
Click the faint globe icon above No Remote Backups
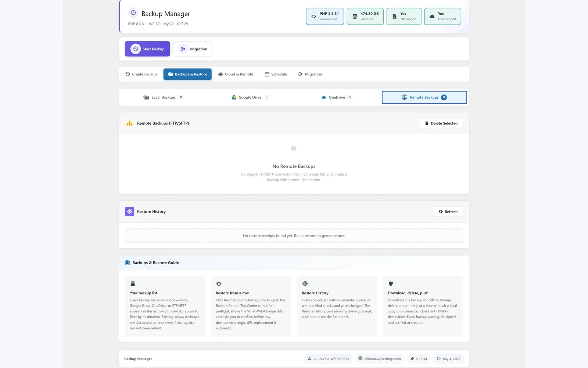point(294,149)
